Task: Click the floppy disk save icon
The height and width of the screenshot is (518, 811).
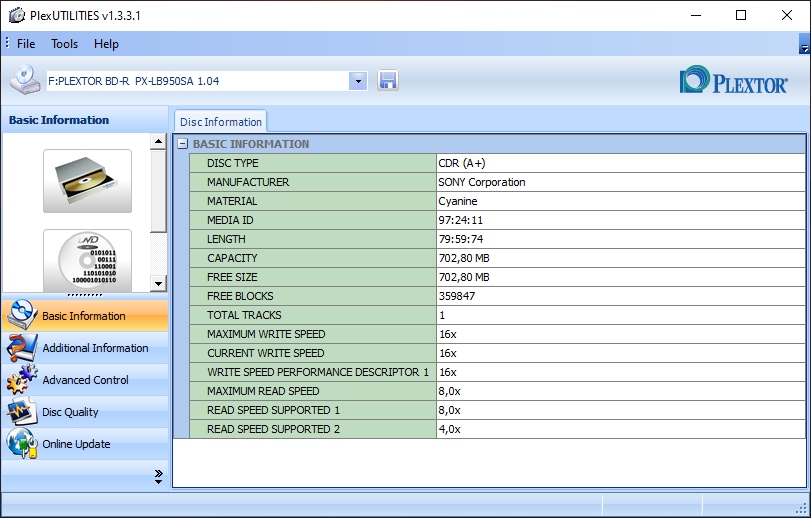Action: click(x=388, y=81)
